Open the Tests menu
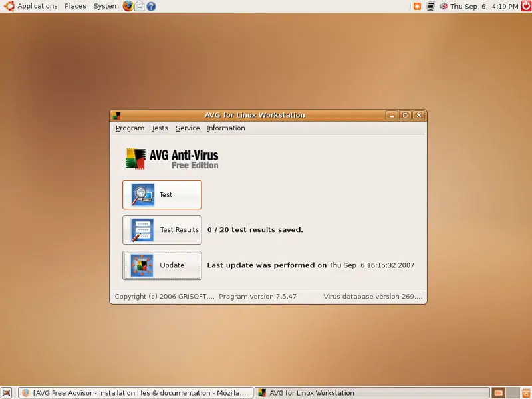Screen dimensions: 532x399 (x=160, y=128)
